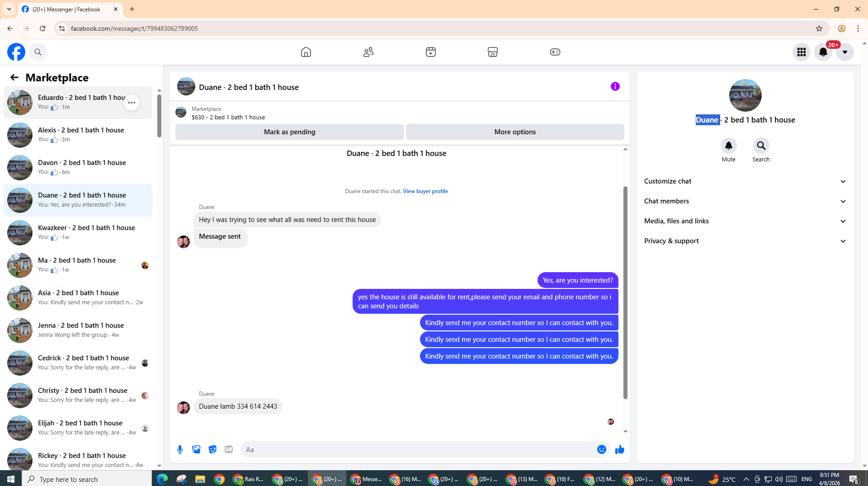Click Windows taskbar search box
Screen dimensions: 868x486
pos(87,479)
